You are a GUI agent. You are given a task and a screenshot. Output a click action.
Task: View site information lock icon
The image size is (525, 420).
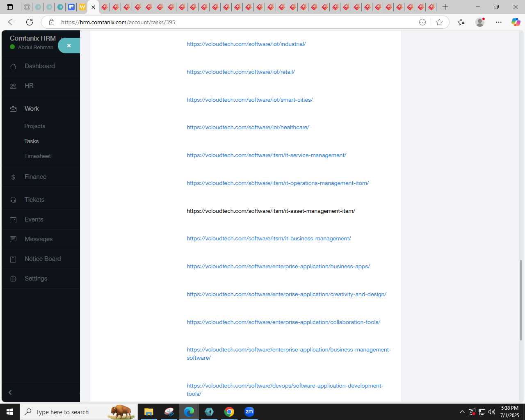click(52, 22)
